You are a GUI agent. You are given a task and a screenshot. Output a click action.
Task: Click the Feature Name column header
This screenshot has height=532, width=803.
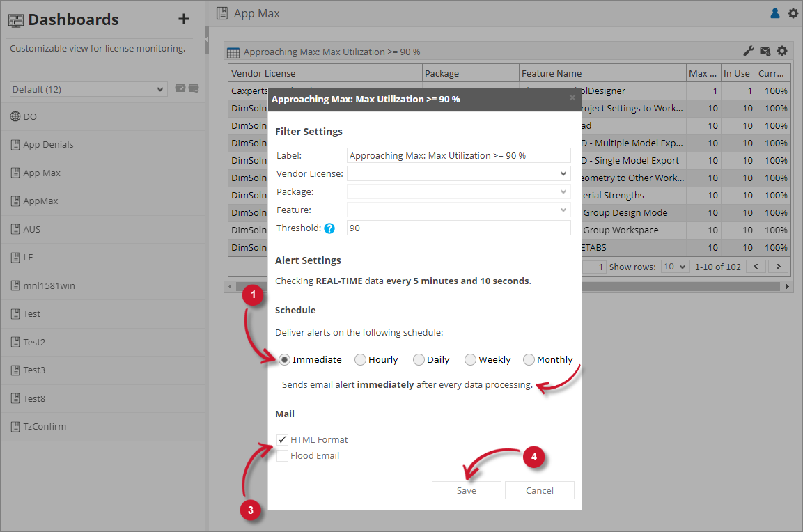coord(602,73)
